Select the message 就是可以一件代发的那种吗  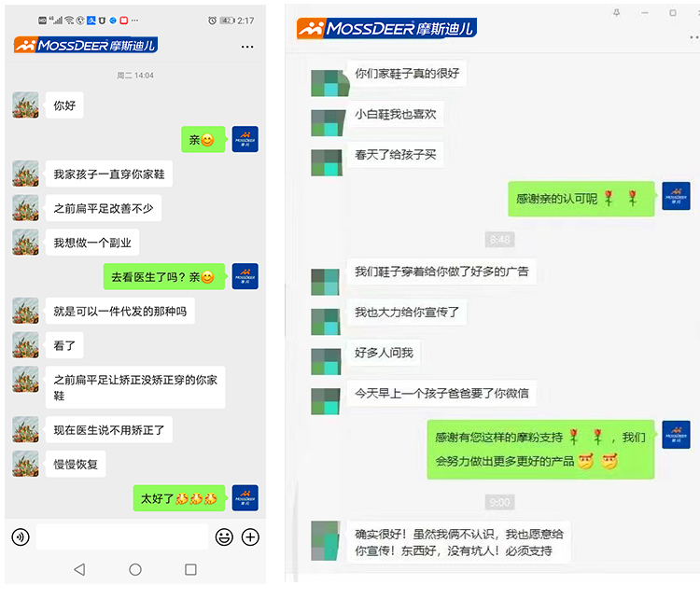pos(120,311)
